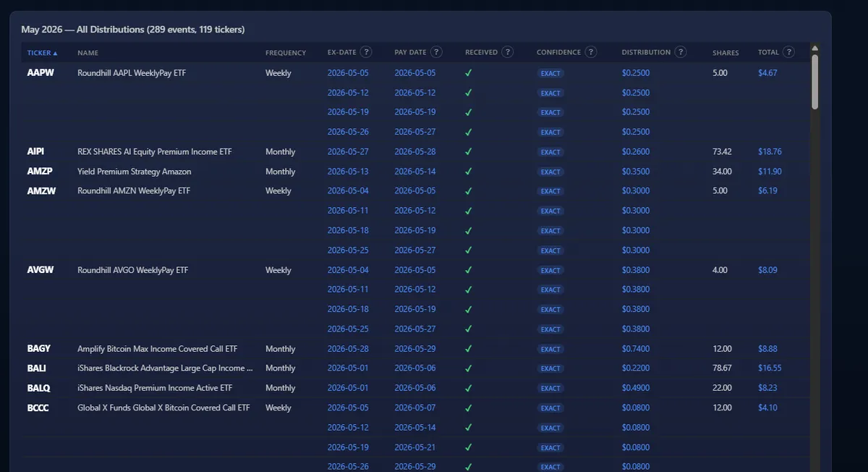Select the AIPI ticker

35,152
